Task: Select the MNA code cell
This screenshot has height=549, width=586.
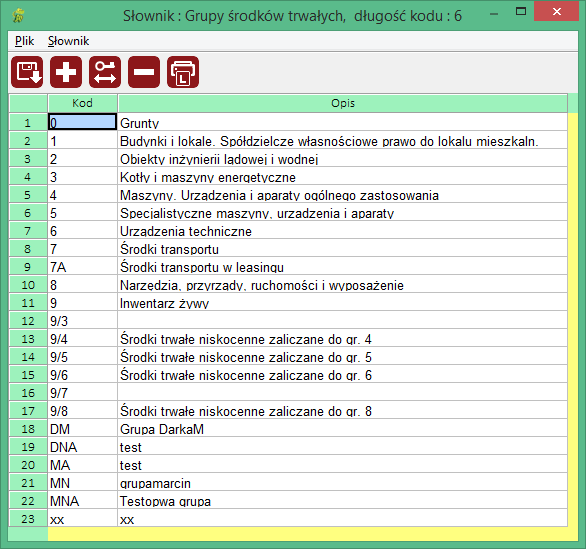Action: pyautogui.click(x=83, y=501)
